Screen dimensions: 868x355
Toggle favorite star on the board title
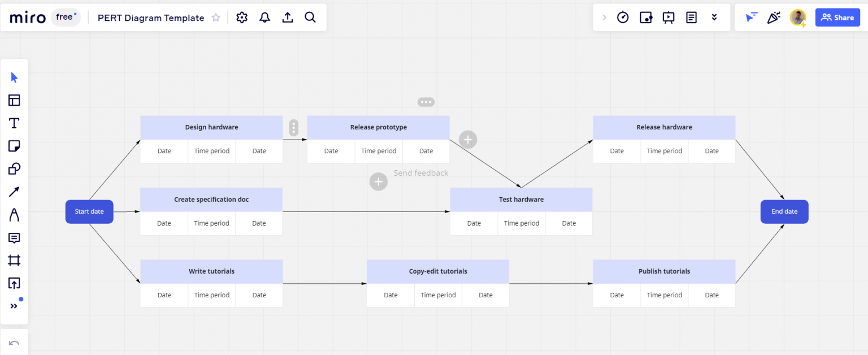(x=216, y=18)
